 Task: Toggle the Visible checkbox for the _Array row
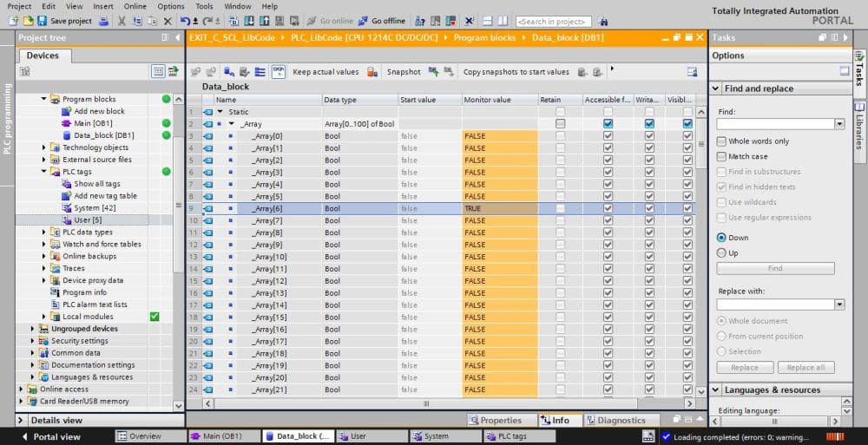coord(687,123)
